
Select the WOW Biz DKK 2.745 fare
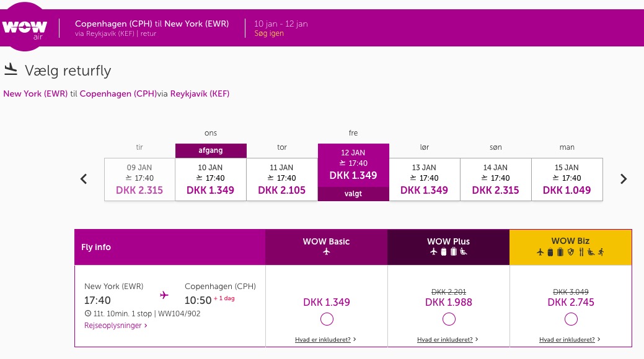[571, 319]
